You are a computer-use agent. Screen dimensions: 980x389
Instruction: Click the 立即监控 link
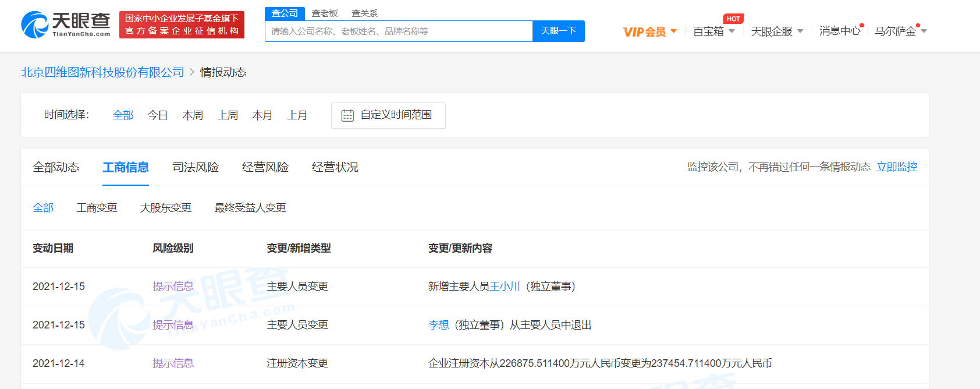pos(897,167)
